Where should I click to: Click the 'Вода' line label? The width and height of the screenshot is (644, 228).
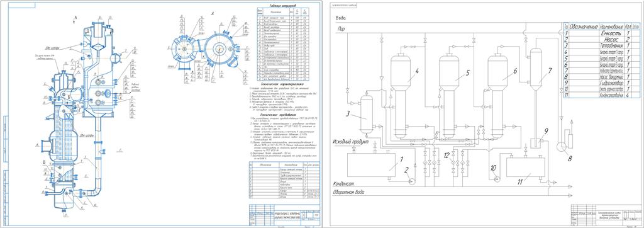coord(340,18)
